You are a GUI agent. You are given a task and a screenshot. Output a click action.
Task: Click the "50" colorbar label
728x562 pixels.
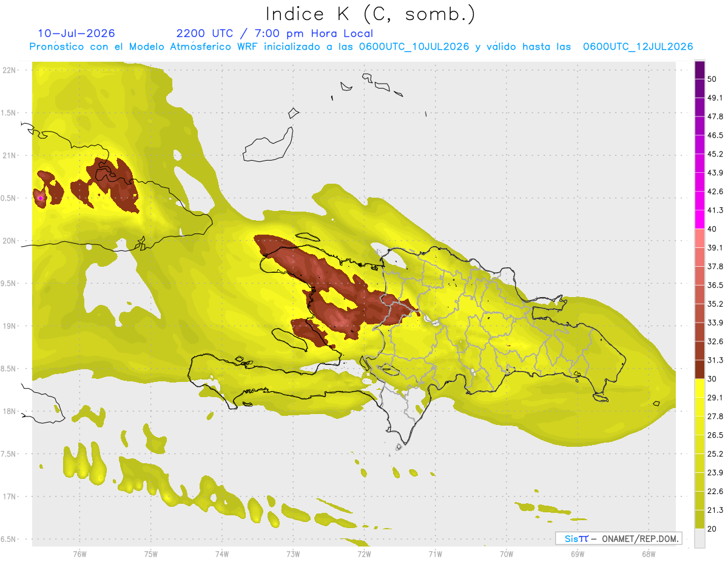(x=712, y=79)
